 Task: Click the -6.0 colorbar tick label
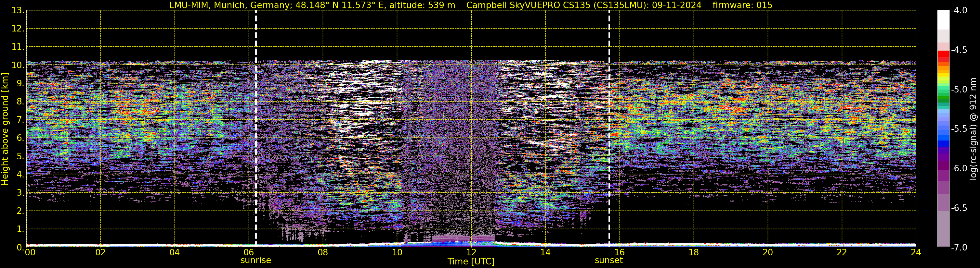coord(959,168)
